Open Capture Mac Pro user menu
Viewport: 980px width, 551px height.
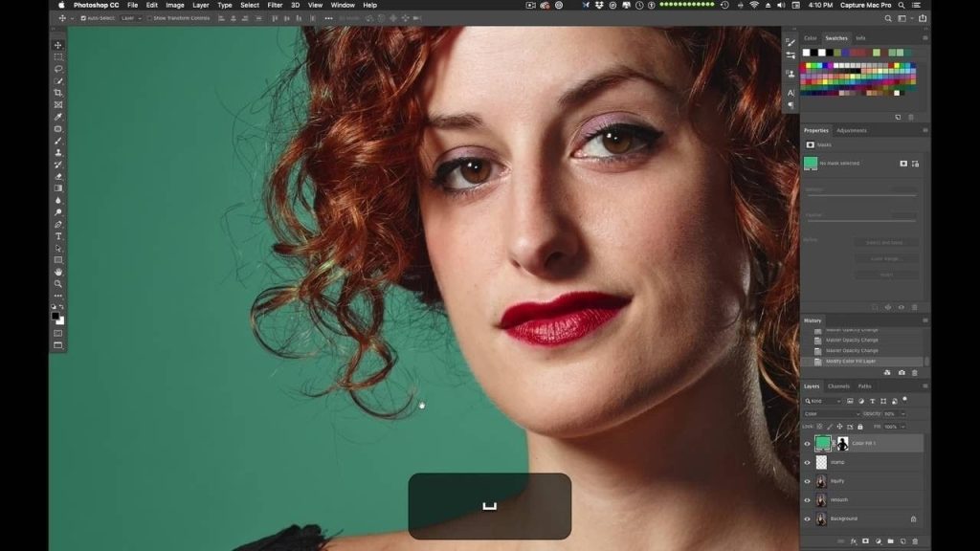[x=865, y=5]
